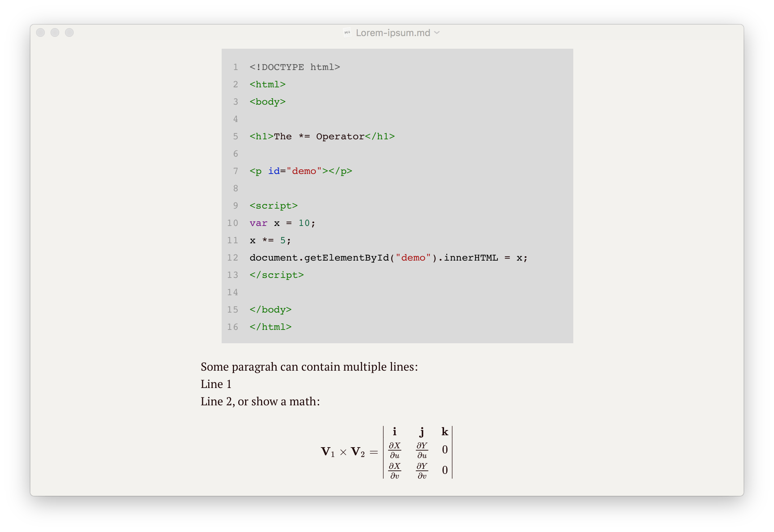Click 'Some paragrah can contain multiple lines:' text
774x532 pixels.
309,367
